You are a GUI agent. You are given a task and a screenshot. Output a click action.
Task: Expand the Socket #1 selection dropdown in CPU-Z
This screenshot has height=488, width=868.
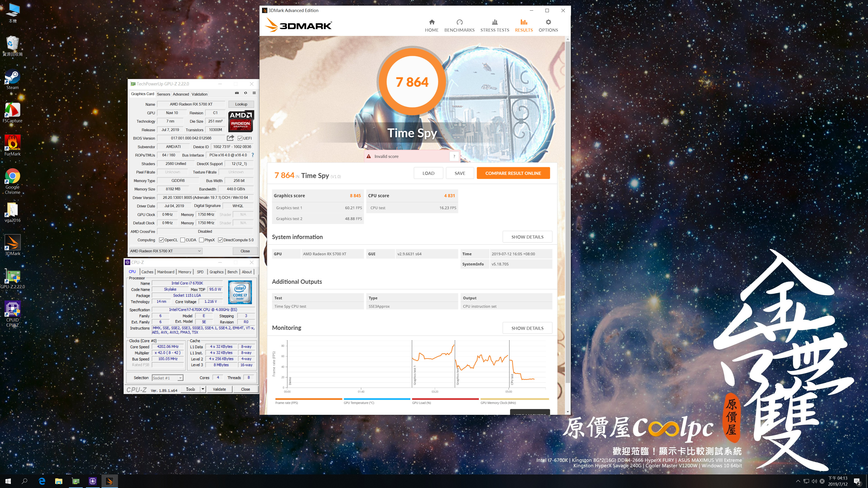pyautogui.click(x=180, y=378)
